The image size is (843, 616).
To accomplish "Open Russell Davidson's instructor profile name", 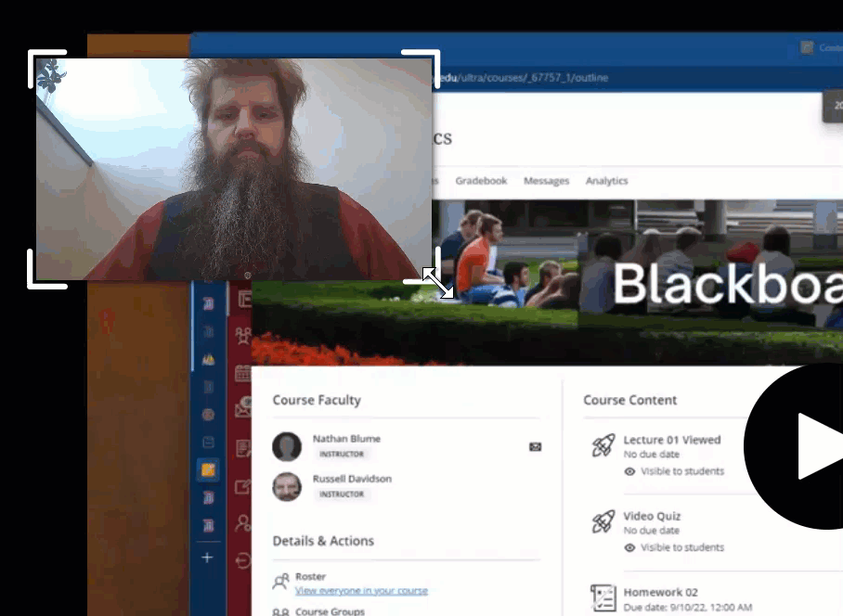I will click(x=352, y=479).
